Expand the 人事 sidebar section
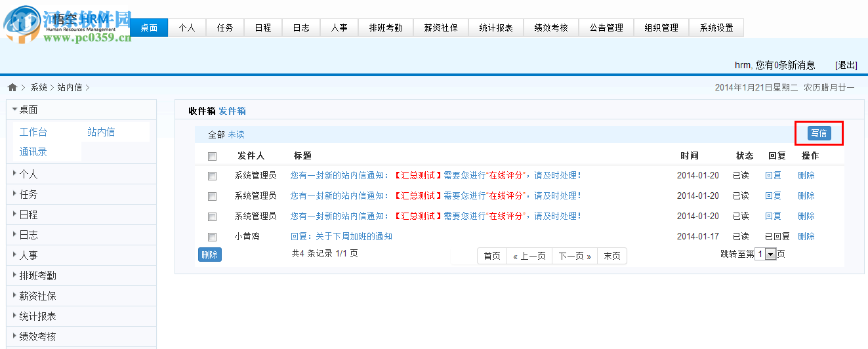Screen dimensions: 868x349 (x=81, y=255)
